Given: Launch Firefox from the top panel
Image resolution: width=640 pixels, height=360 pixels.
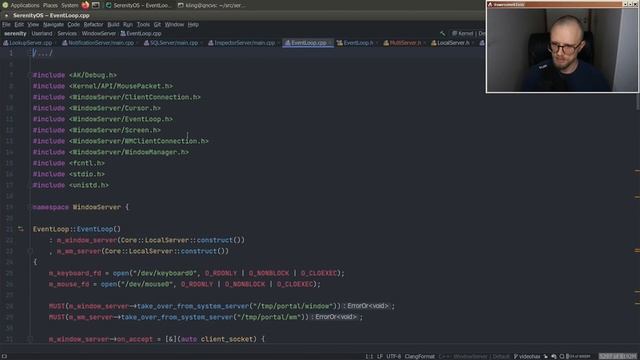Looking at the screenshot, I should point(85,5).
